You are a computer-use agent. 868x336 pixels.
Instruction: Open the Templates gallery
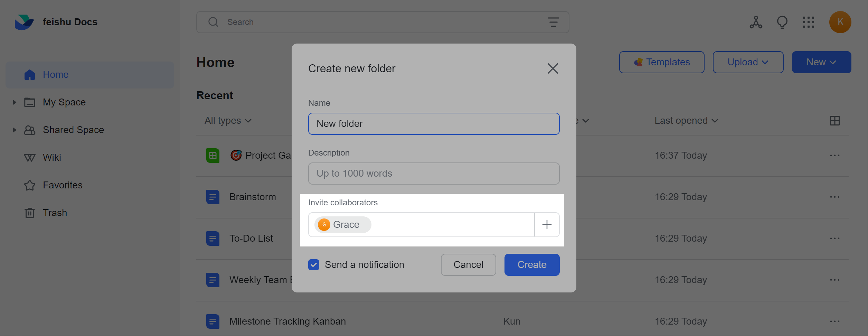pos(661,62)
